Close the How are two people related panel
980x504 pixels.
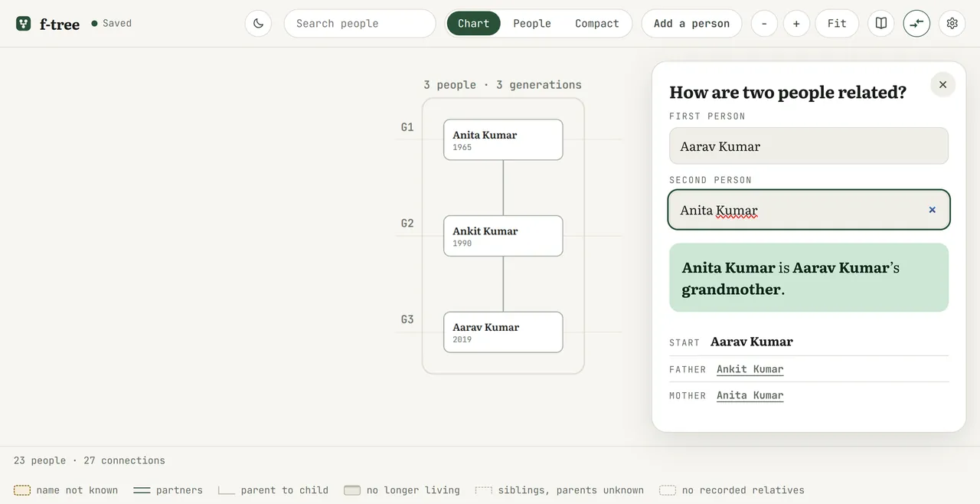pos(942,84)
